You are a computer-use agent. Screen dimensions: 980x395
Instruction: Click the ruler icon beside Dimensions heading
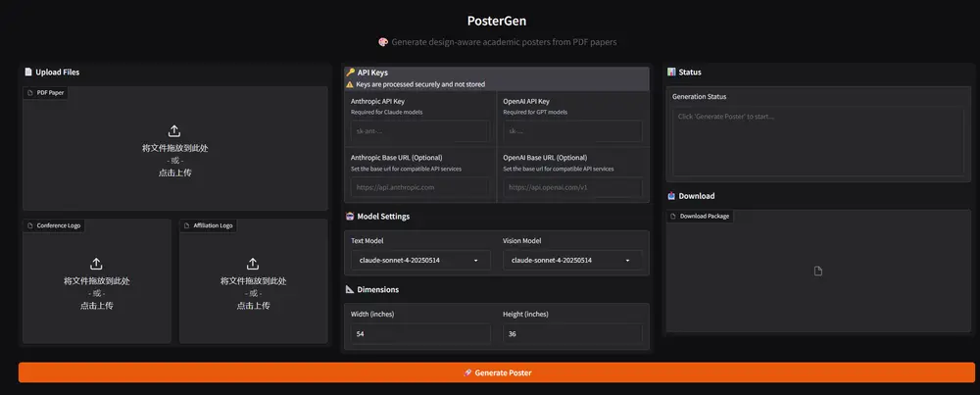pos(350,289)
